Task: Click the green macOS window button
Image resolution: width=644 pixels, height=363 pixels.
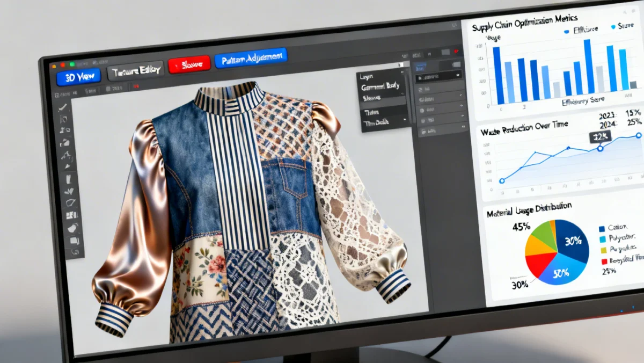Action: pyautogui.click(x=71, y=64)
